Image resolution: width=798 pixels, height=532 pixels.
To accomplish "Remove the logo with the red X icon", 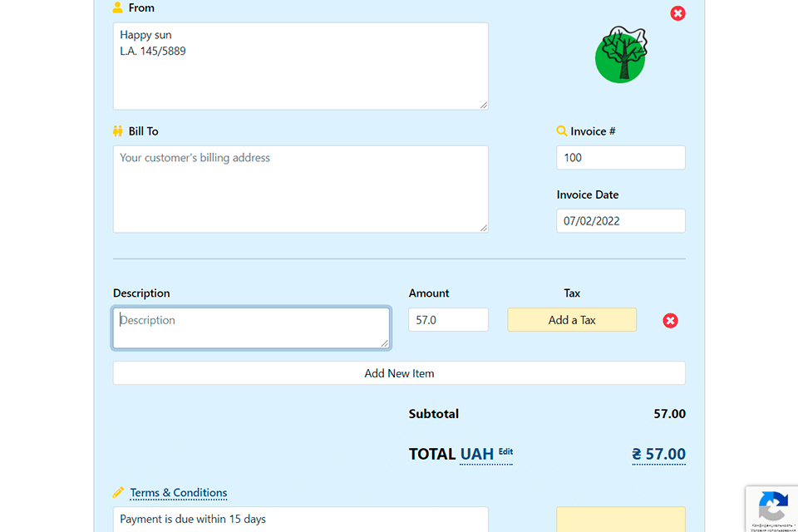I will (677, 13).
